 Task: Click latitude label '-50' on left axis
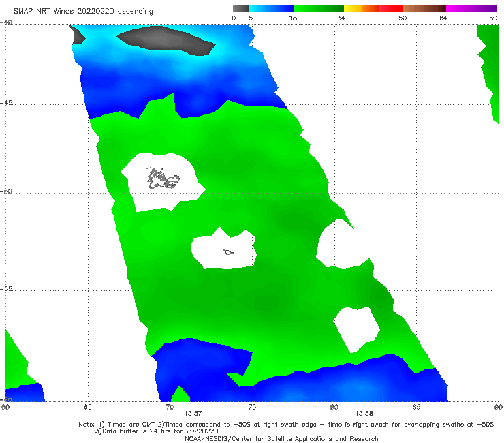(6, 191)
